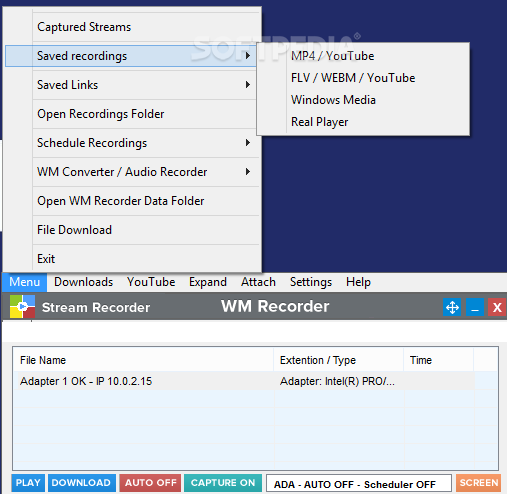Expand WM Converter / Audio Recorder submenu arrow

[x=248, y=172]
